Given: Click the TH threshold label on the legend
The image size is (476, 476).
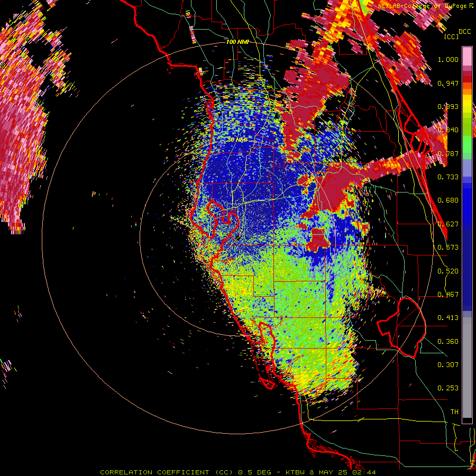Looking at the screenshot, I should [454, 412].
